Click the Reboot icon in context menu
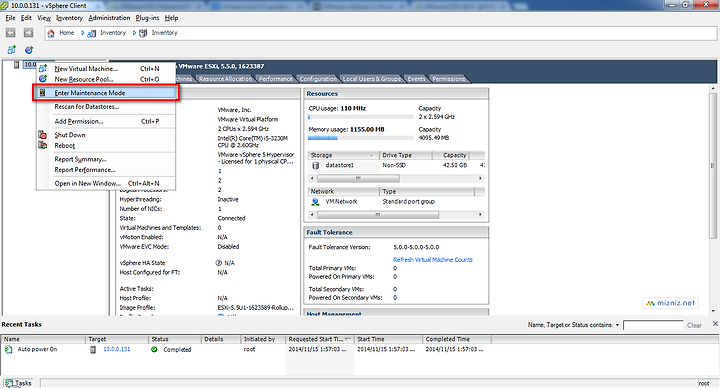This screenshot has width=720, height=388. click(x=42, y=145)
